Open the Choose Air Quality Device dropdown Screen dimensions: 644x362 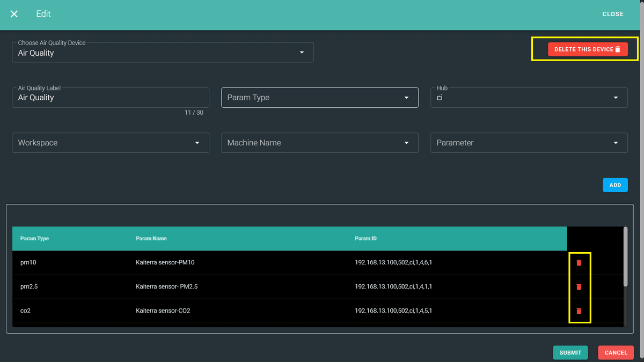(x=163, y=53)
